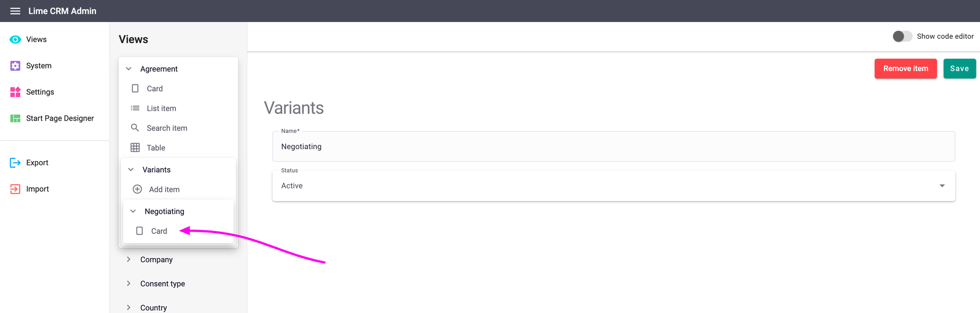The image size is (980, 313).
Task: Collapse the Agreement tree node
Action: 129,69
